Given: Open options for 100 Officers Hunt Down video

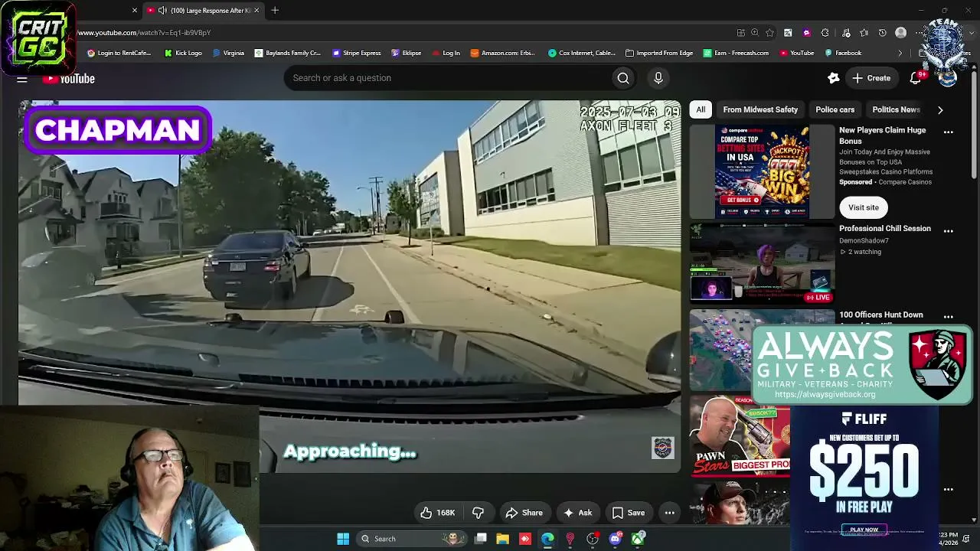Looking at the screenshot, I should pos(948,317).
